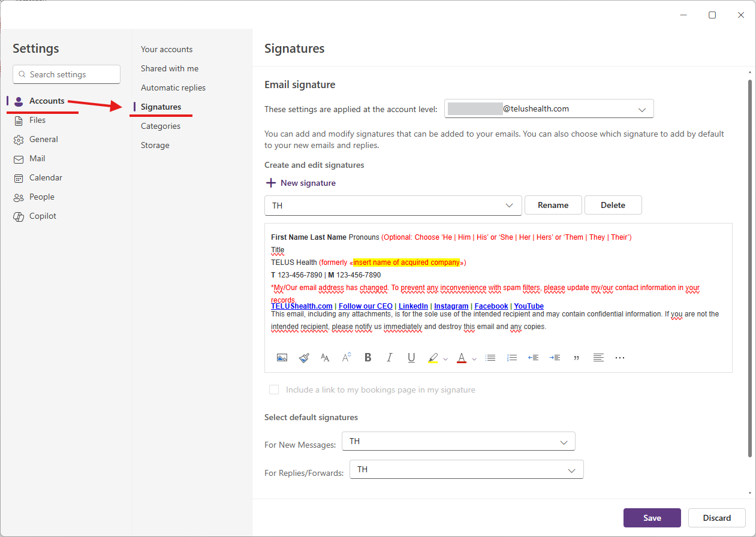756x537 pixels.
Task: Click the YouTube link in signature
Action: pos(529,306)
